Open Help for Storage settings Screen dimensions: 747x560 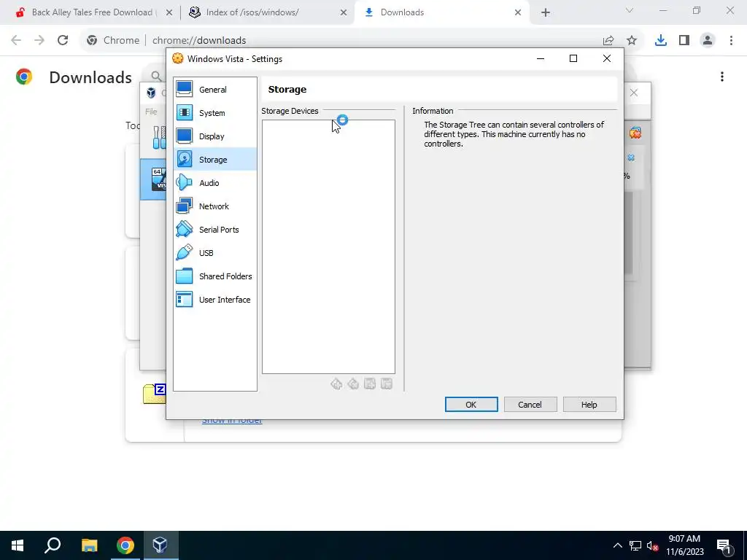pyautogui.click(x=589, y=404)
